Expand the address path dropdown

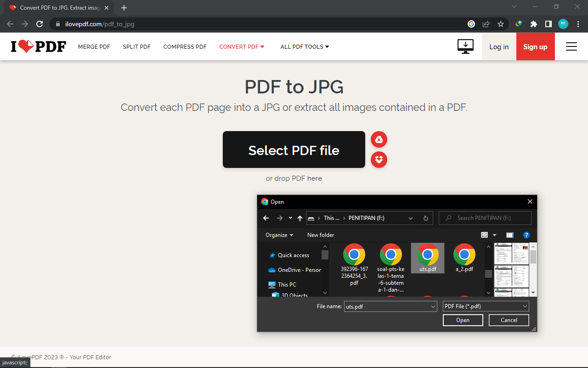411,218
